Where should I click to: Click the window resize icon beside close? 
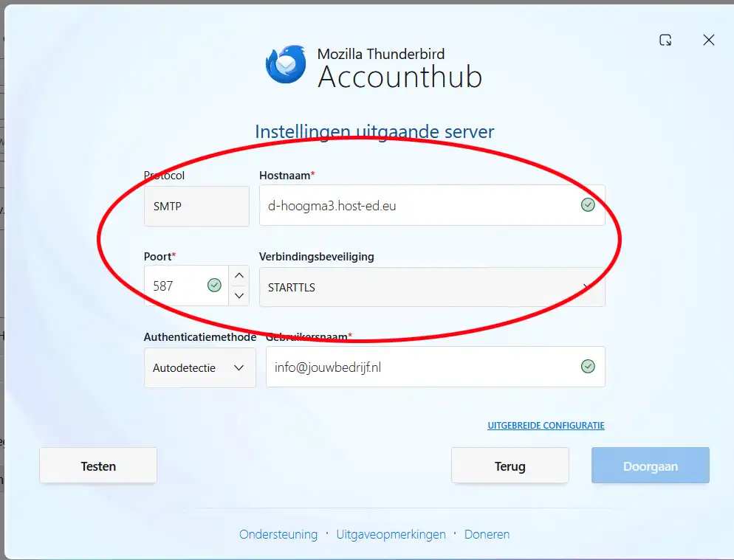coord(665,41)
